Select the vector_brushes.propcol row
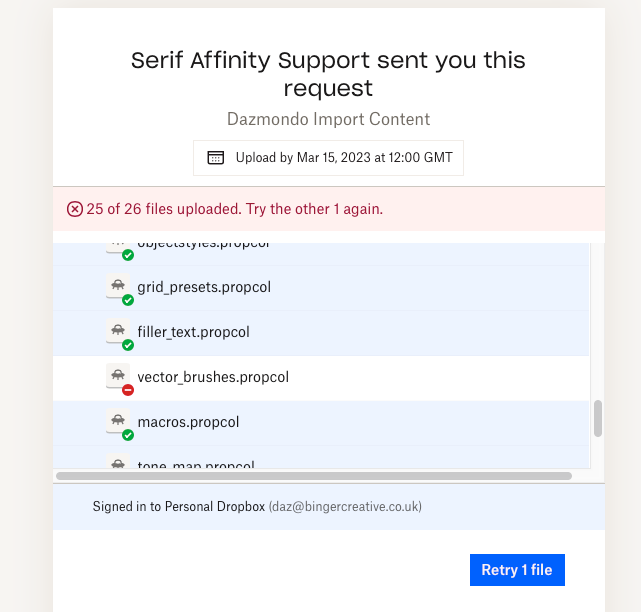 coord(321,378)
